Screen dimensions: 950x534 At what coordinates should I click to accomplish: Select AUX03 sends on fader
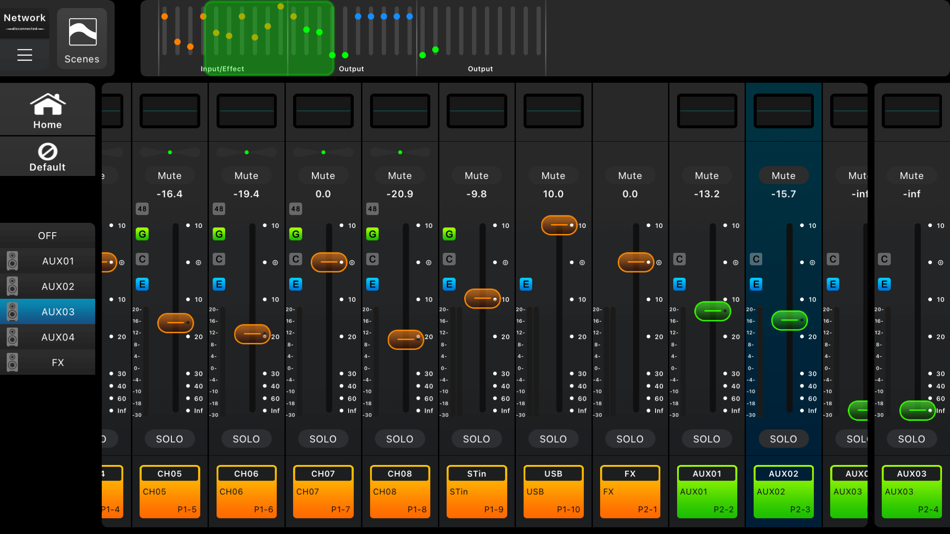pos(47,312)
